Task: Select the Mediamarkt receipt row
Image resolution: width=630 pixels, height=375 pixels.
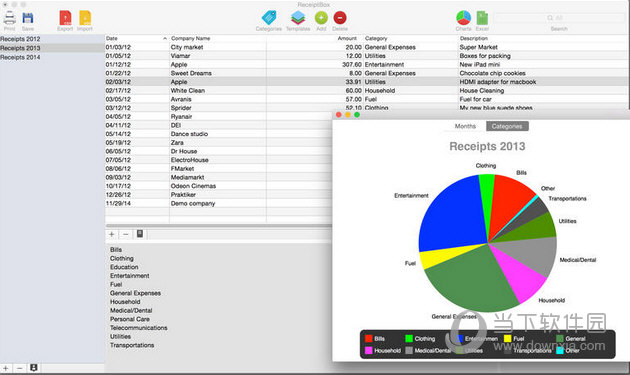Action: pyautogui.click(x=219, y=177)
